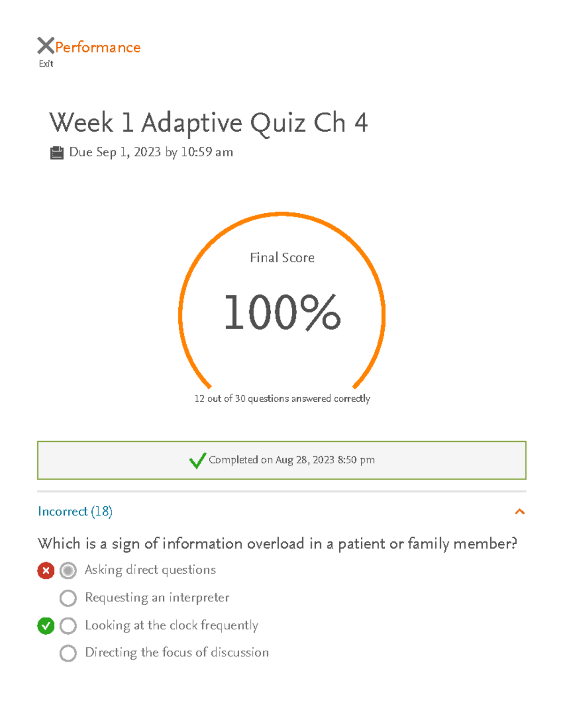Click the X exit icon
The height and width of the screenshot is (728, 563).
tap(46, 46)
